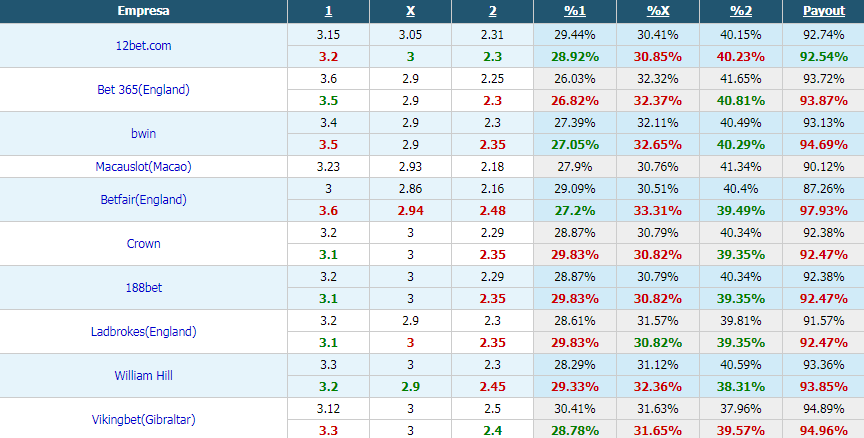The image size is (864, 438).
Task: Select Macauslot home odds 3.23
Action: coord(328,167)
